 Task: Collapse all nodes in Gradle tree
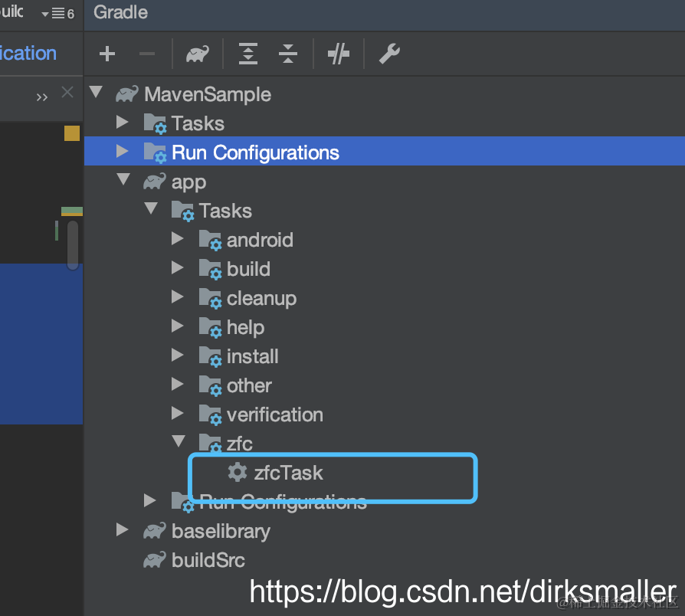pyautogui.click(x=288, y=54)
